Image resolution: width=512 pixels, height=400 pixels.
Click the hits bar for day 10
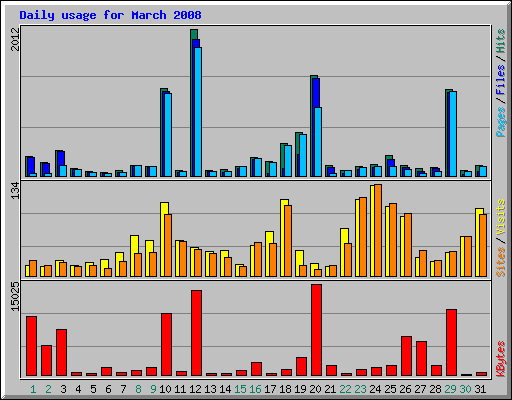coord(162,132)
